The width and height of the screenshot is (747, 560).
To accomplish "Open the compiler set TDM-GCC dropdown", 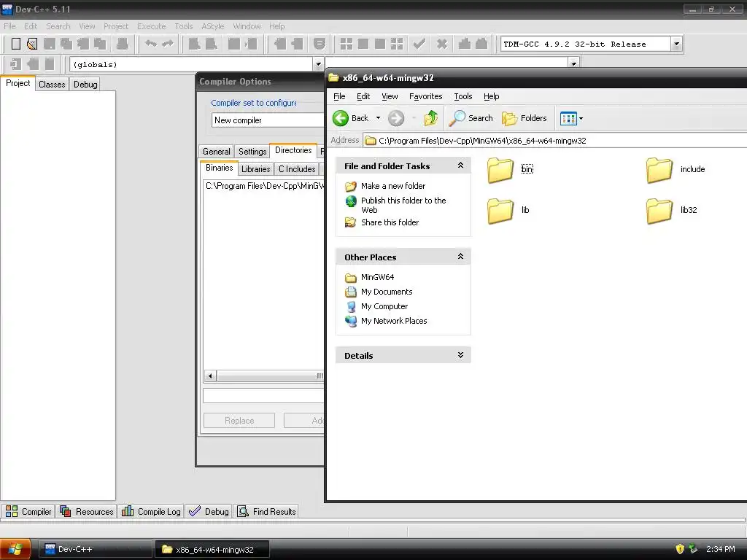I will [676, 44].
